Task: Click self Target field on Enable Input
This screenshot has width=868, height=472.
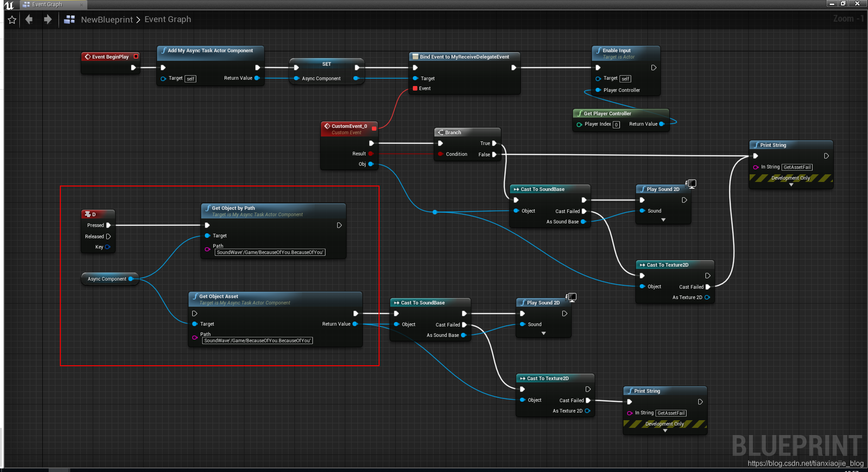Action: click(x=625, y=79)
